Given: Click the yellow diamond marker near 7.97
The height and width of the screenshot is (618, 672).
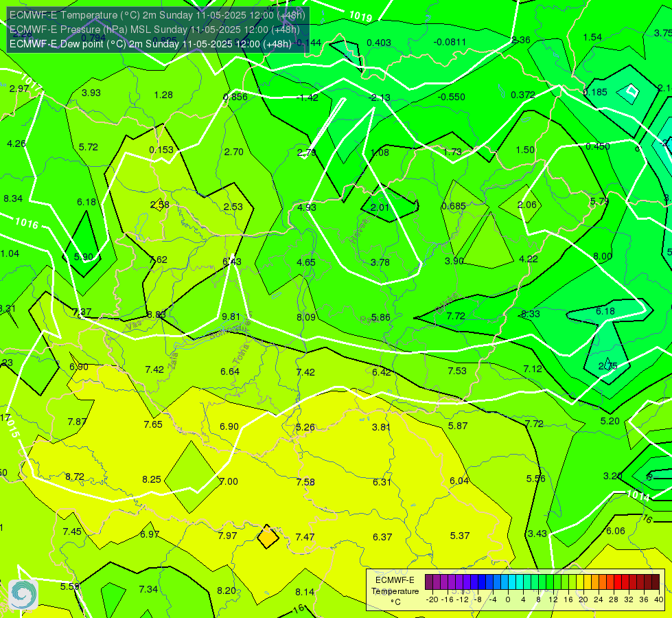Looking at the screenshot, I should 268,536.
